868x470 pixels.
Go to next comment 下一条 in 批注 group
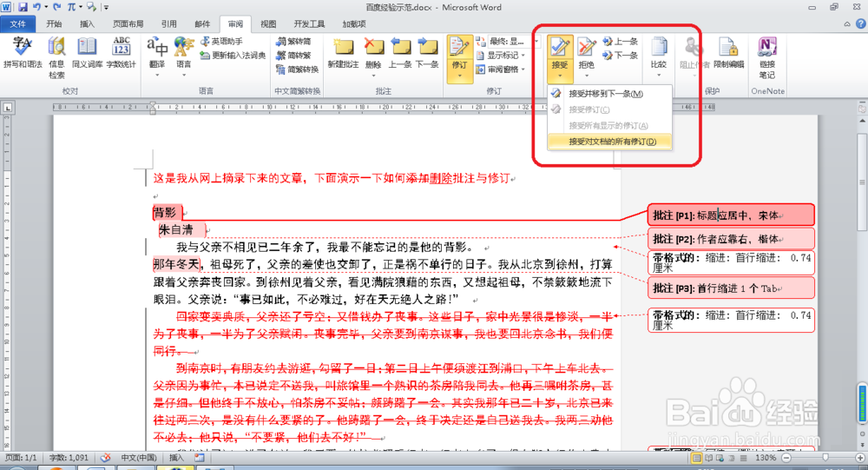pyautogui.click(x=427, y=53)
